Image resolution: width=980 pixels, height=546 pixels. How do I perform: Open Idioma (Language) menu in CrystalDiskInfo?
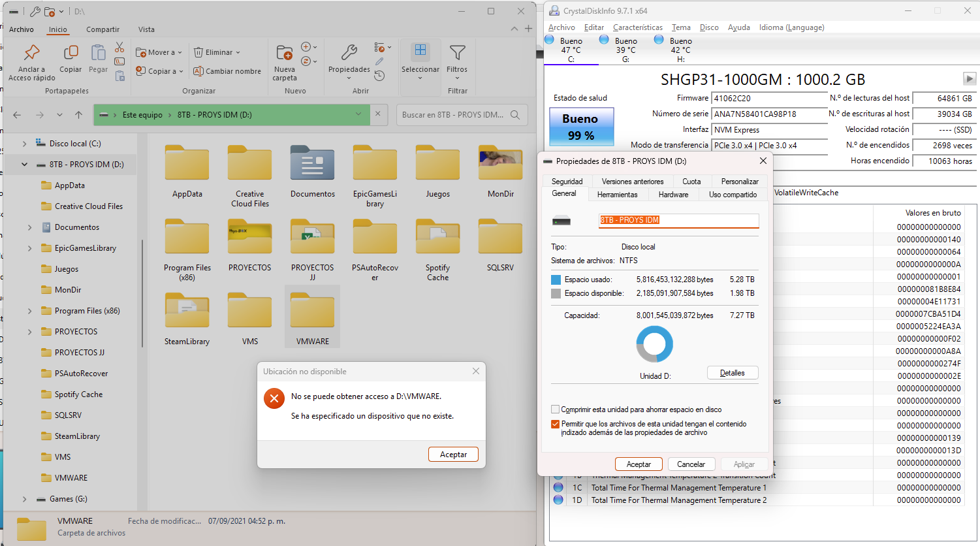click(x=791, y=27)
